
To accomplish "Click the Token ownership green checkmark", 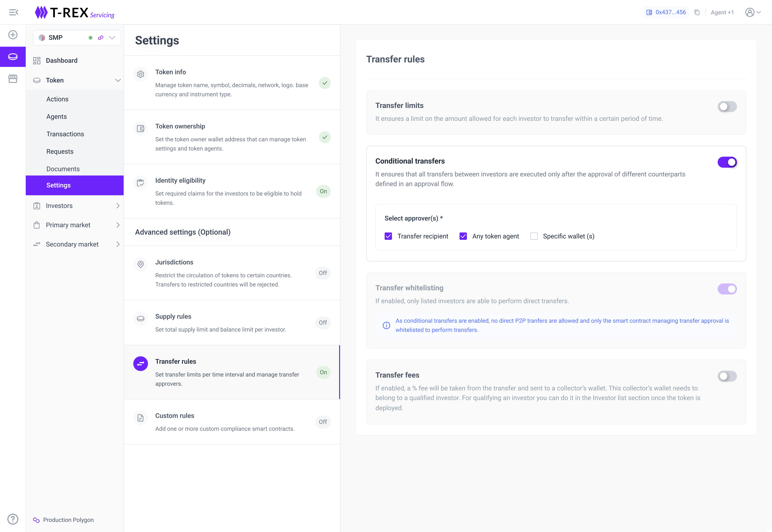I will click(325, 137).
